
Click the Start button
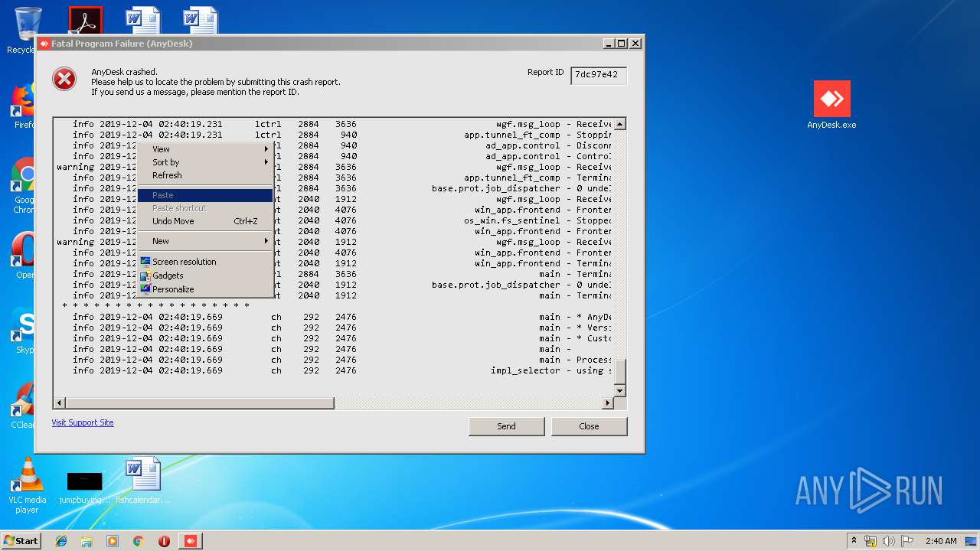click(21, 541)
